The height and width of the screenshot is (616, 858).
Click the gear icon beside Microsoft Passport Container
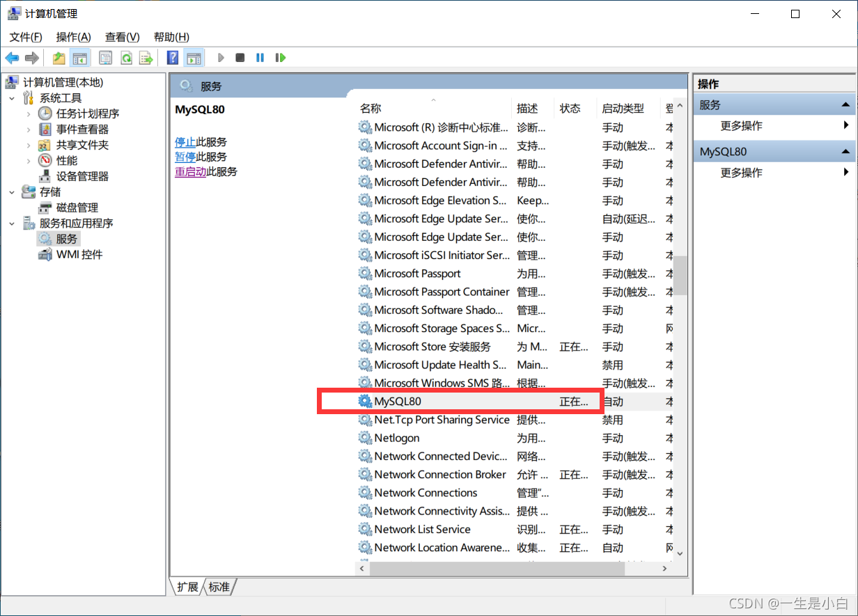[365, 292]
